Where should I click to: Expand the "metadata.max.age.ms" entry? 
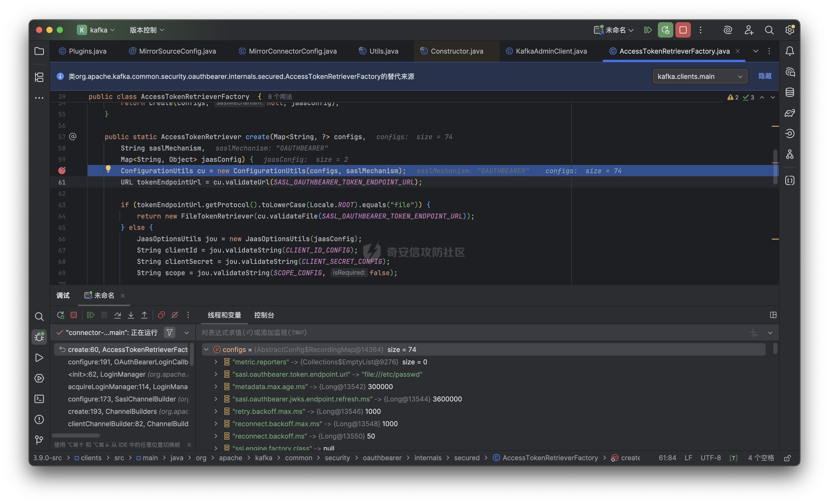coord(216,387)
